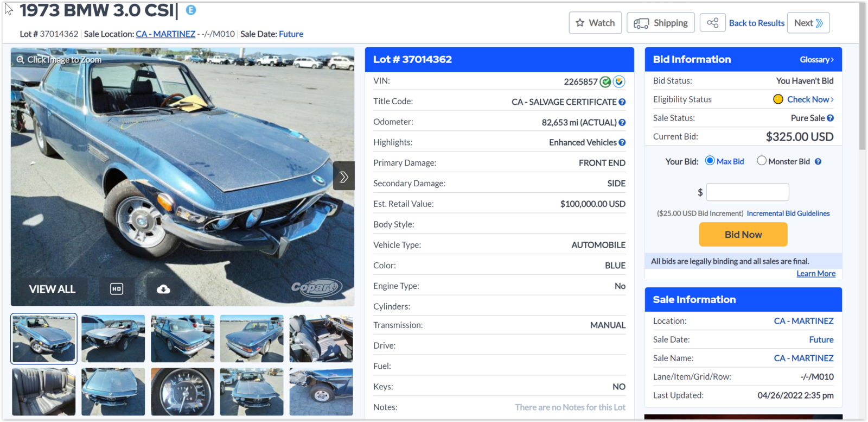The image size is (868, 422).
Task: Click the blue E badge beside the title
Action: pyautogui.click(x=191, y=10)
